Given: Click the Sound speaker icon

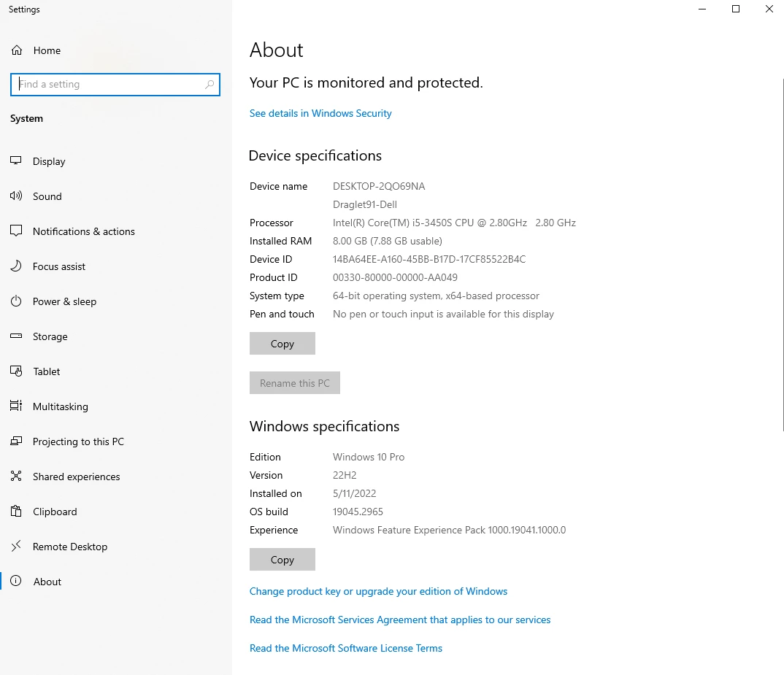Looking at the screenshot, I should click(x=16, y=196).
